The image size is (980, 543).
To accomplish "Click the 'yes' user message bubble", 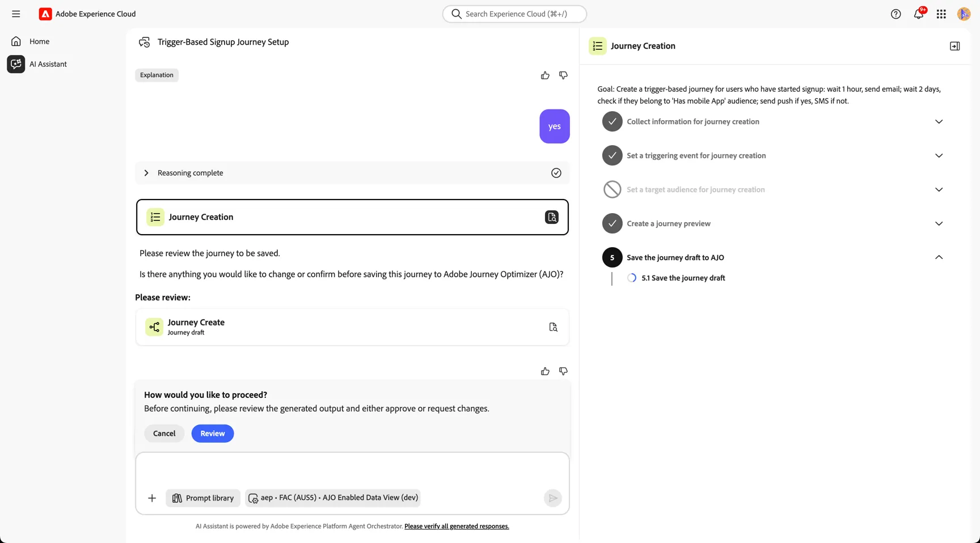I will point(555,126).
